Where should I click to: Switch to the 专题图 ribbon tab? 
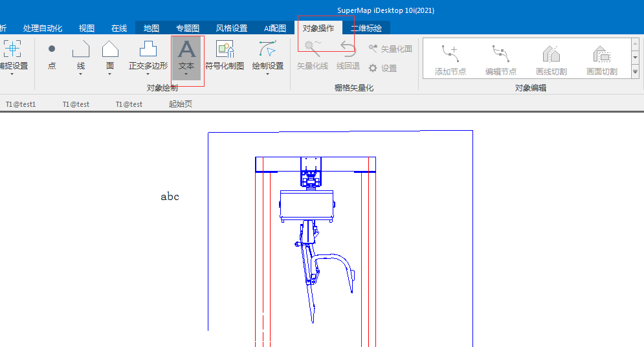[188, 28]
